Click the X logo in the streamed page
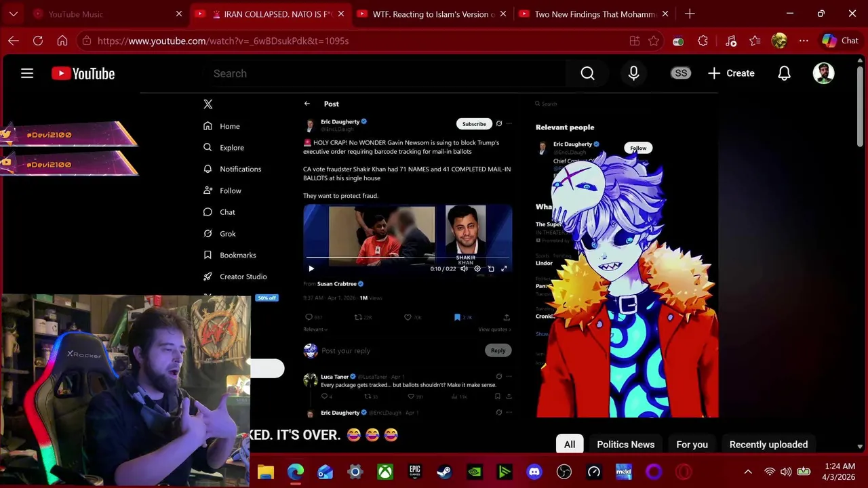Image resolution: width=868 pixels, height=488 pixels. [208, 104]
